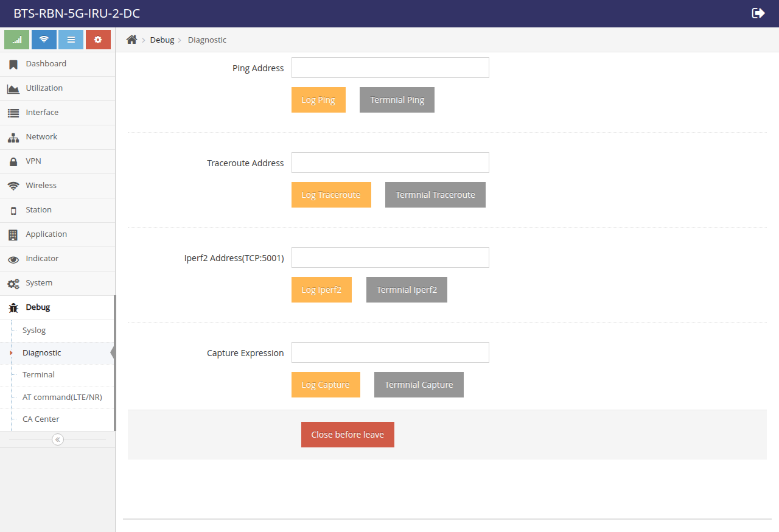The image size is (779, 532).
Task: Click the Interface list icon
Action: coord(13,113)
